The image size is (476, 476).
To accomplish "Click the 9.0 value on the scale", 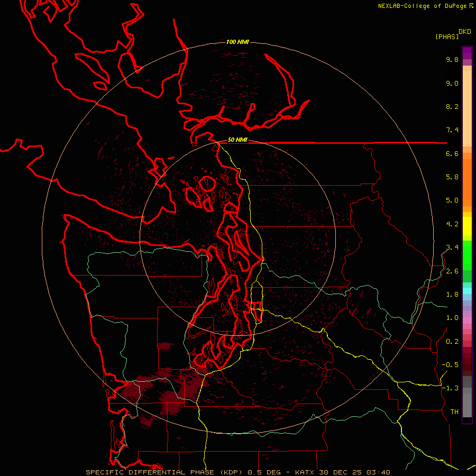I will click(x=452, y=84).
